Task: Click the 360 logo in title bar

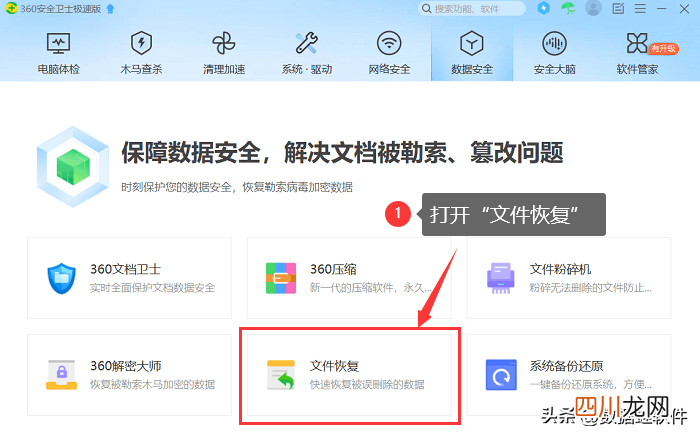Action: click(x=11, y=8)
